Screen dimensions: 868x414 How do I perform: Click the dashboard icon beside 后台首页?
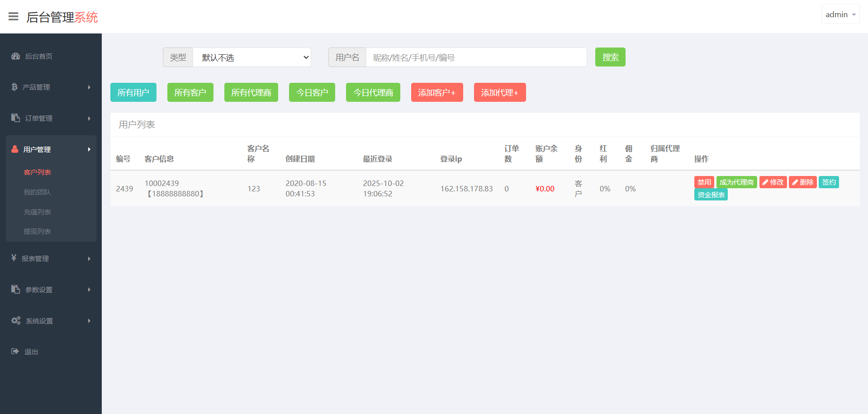[15, 56]
